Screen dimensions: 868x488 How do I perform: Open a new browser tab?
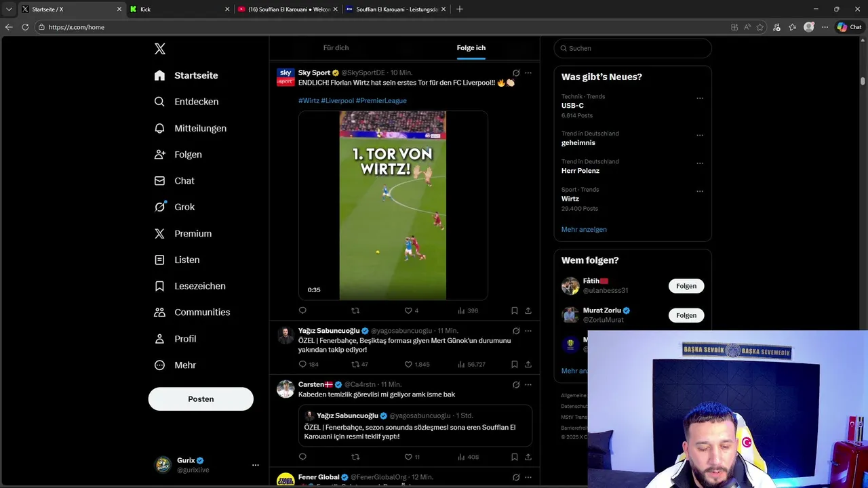(x=460, y=9)
